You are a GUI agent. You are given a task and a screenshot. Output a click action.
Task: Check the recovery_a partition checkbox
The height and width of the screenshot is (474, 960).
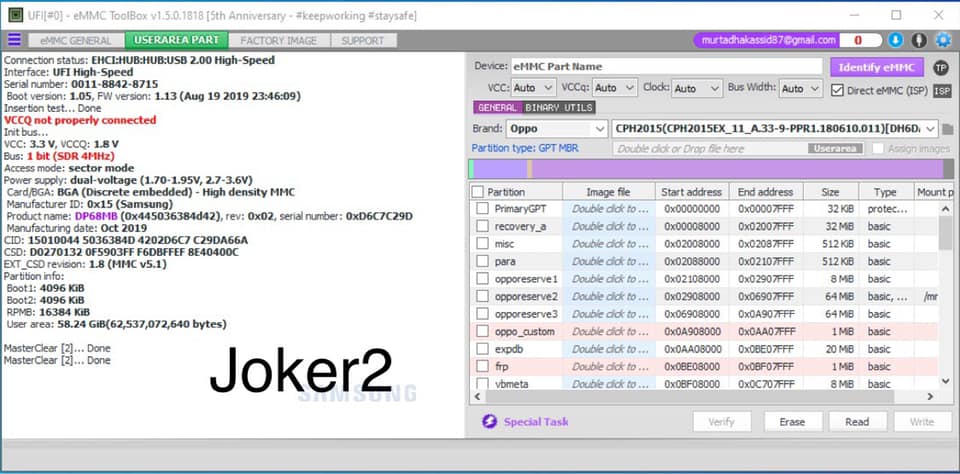point(482,227)
